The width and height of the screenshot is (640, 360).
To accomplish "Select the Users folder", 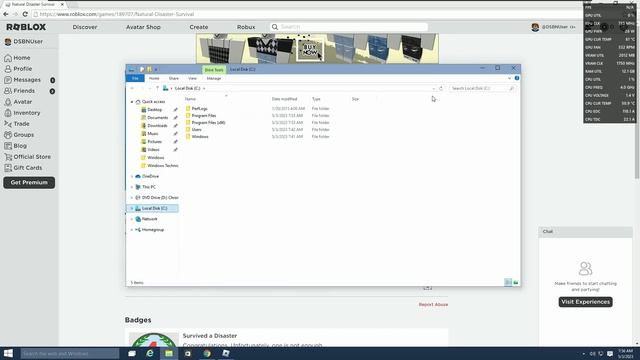I will click(x=196, y=129).
